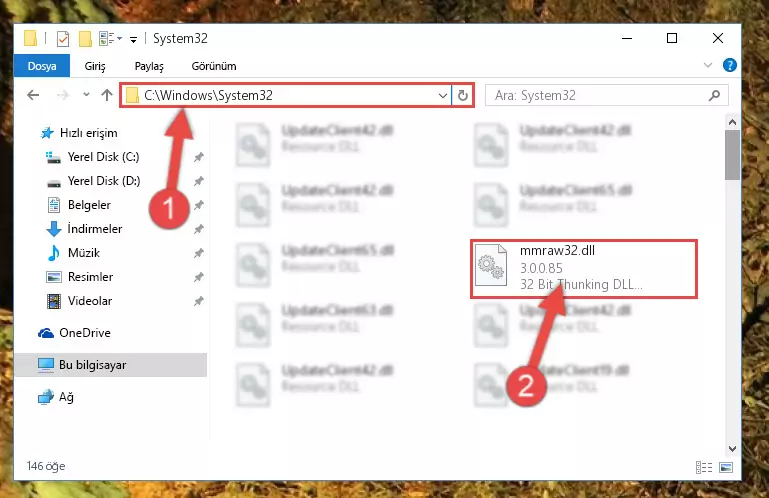Refresh the System32 folder view
The height and width of the screenshot is (498, 769).
pyautogui.click(x=462, y=95)
